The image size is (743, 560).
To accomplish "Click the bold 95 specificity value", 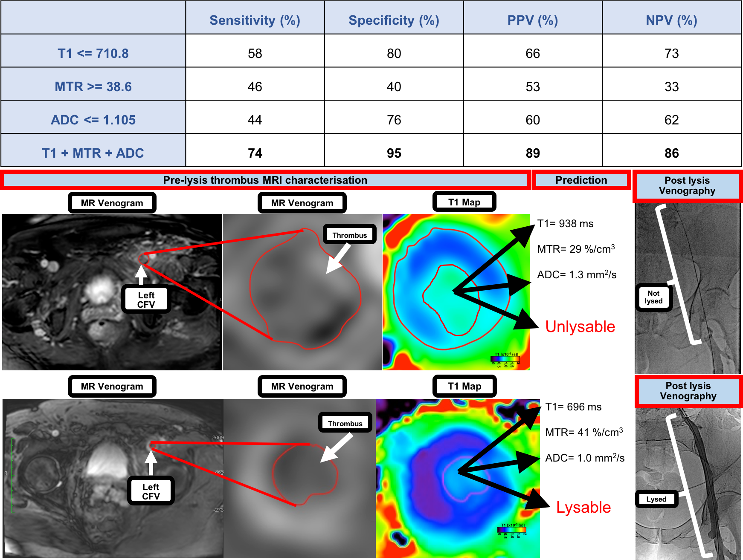I will pos(394,153).
